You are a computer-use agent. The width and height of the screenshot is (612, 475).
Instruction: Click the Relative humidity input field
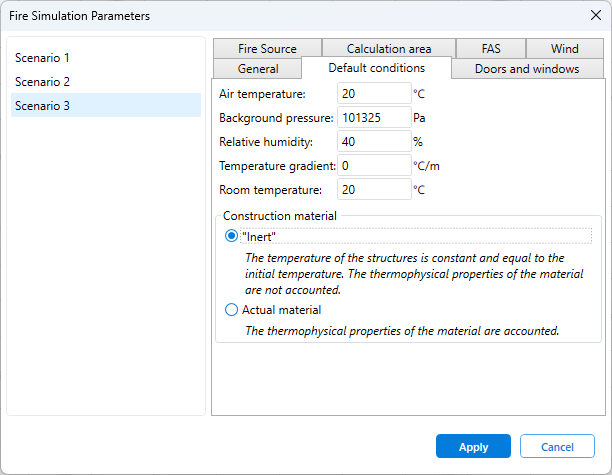[374, 142]
